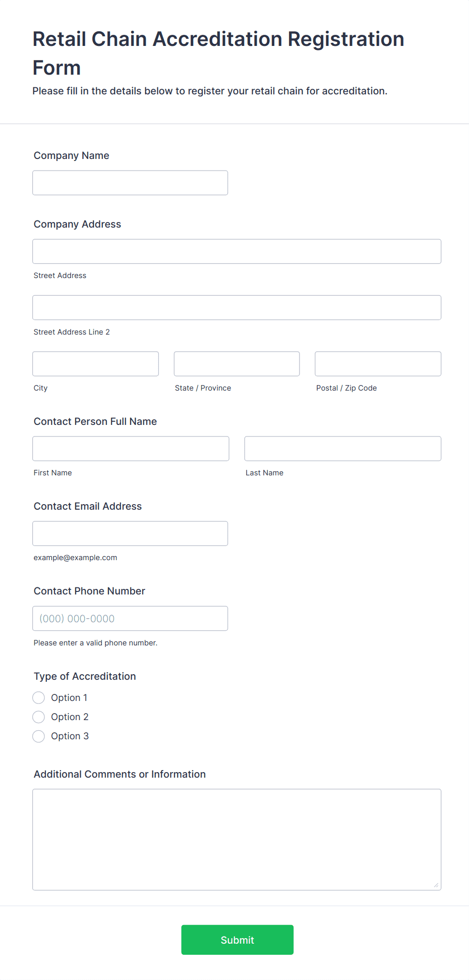Select the Last Name input field

[x=342, y=449]
